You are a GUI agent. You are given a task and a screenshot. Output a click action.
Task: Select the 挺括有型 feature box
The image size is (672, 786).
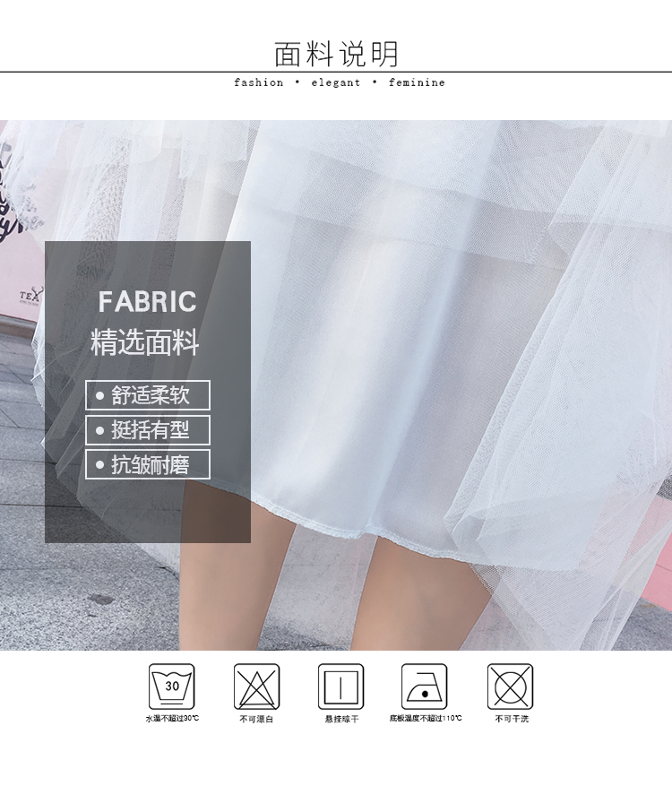pos(148,430)
